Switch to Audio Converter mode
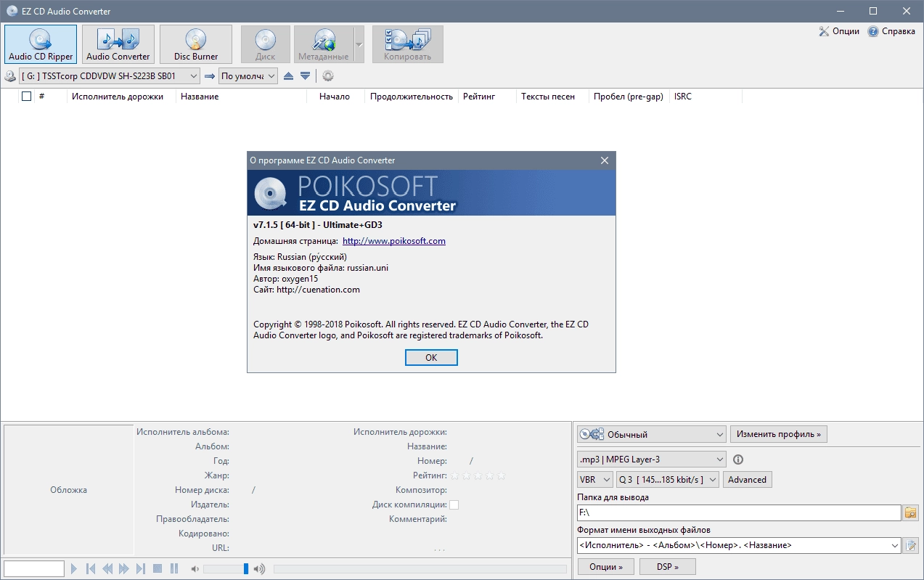 tap(118, 44)
